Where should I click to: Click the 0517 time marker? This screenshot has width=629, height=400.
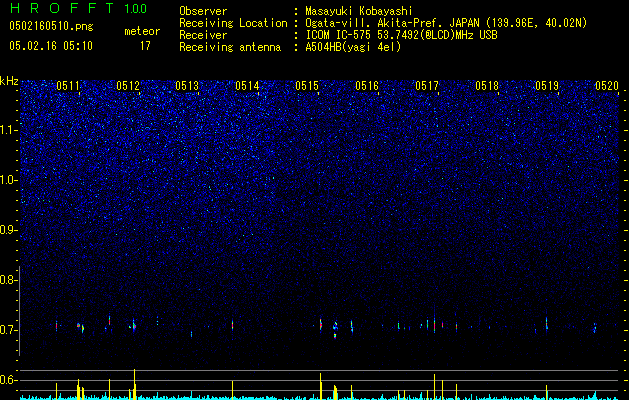point(427,86)
